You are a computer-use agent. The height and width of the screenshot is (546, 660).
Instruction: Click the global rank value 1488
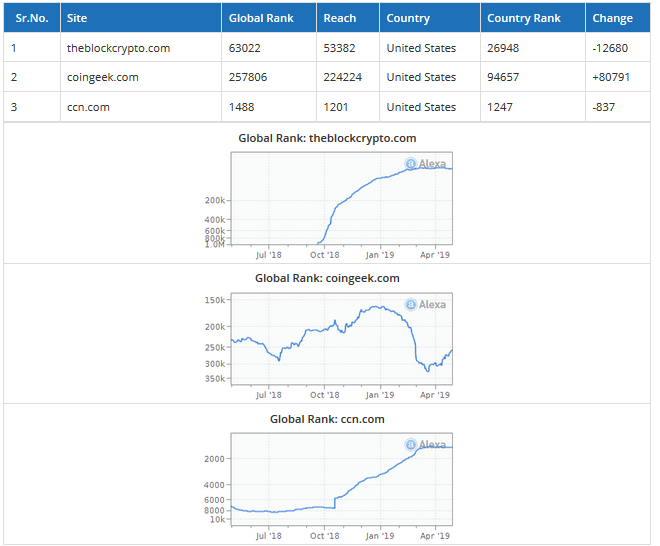coord(243,107)
